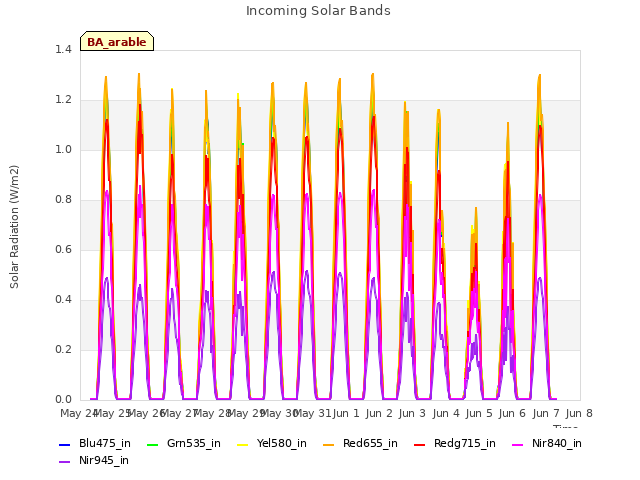Click the Jun 4 x-axis label
The width and height of the screenshot is (640, 480).
click(x=446, y=413)
